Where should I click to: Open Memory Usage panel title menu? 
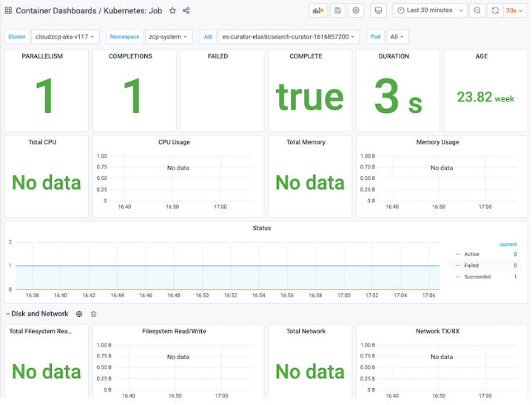[x=438, y=142]
